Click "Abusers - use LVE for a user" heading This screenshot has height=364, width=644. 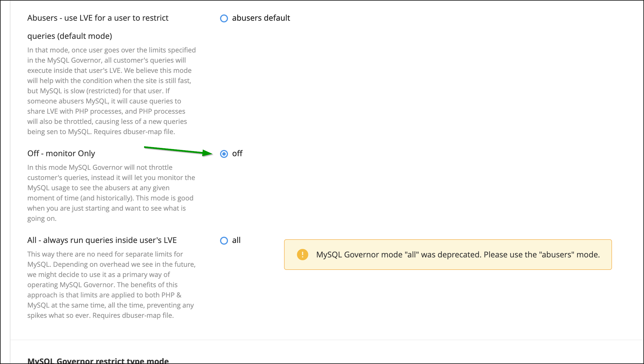[98, 18]
